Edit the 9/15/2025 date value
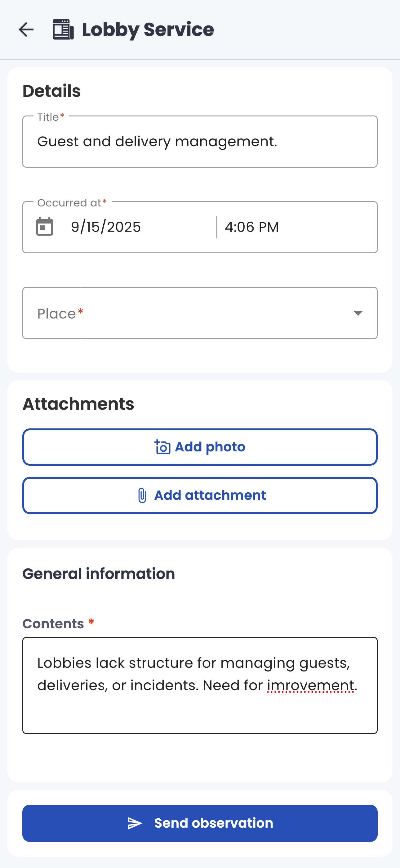This screenshot has height=868, width=400. coord(106,227)
